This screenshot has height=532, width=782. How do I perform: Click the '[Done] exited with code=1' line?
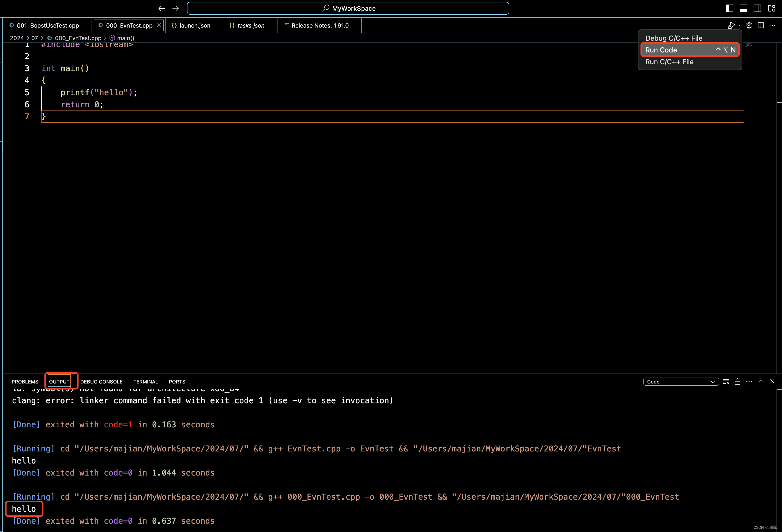point(113,425)
